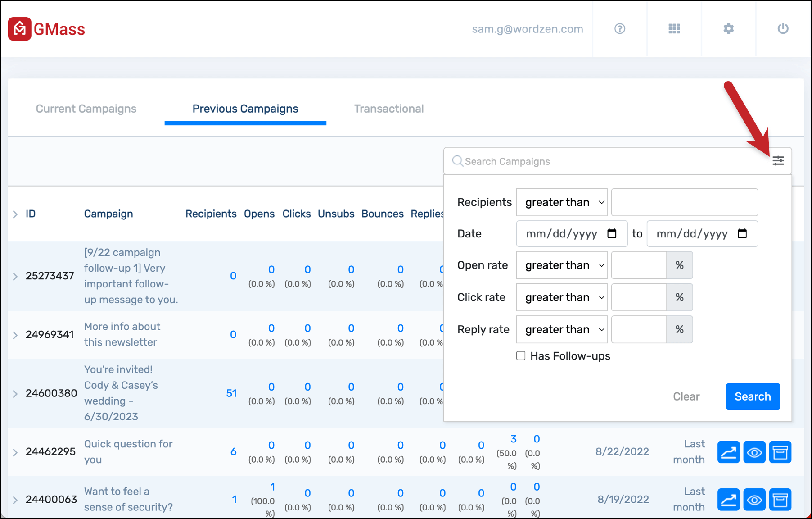Image resolution: width=812 pixels, height=519 pixels.
Task: Open the help question mark icon
Action: coord(620,29)
